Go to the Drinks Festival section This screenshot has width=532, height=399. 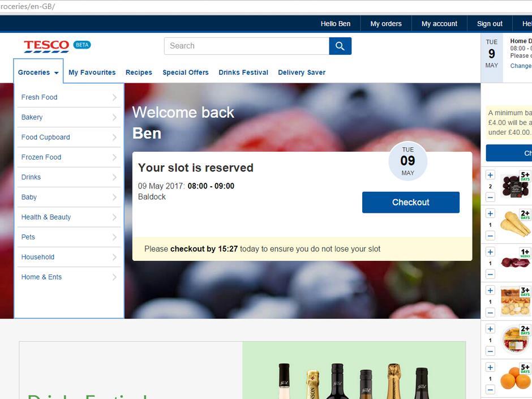point(243,72)
